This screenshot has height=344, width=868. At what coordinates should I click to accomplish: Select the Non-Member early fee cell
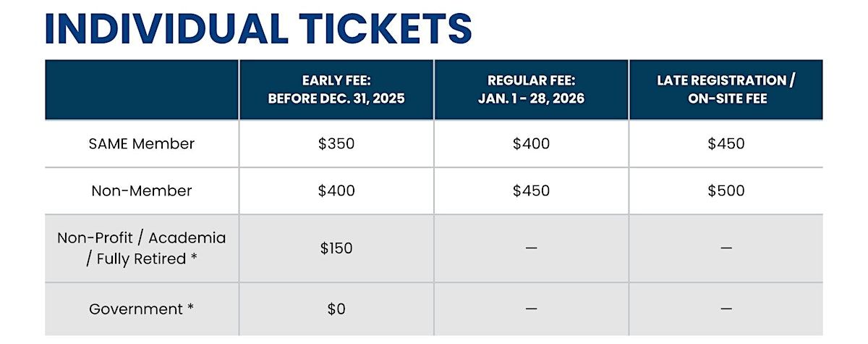336,191
